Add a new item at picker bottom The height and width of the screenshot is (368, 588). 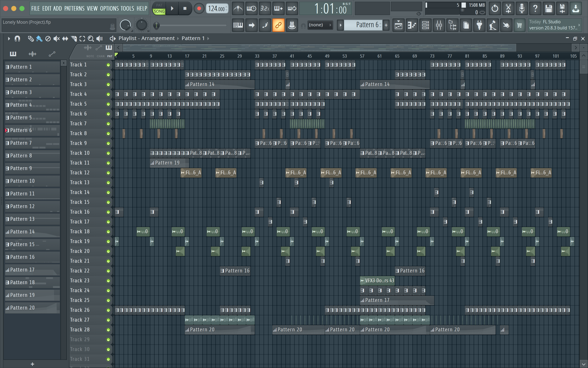point(32,364)
